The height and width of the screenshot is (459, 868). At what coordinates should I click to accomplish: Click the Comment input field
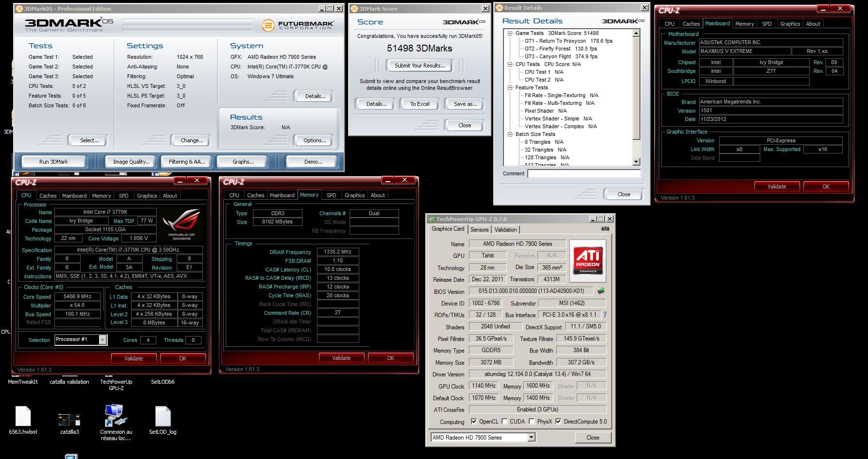[584, 173]
